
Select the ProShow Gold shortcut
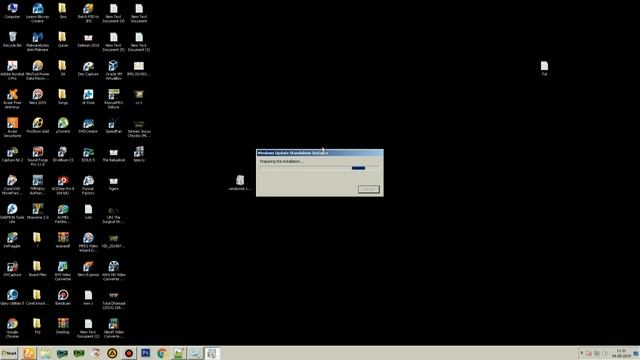pyautogui.click(x=38, y=125)
